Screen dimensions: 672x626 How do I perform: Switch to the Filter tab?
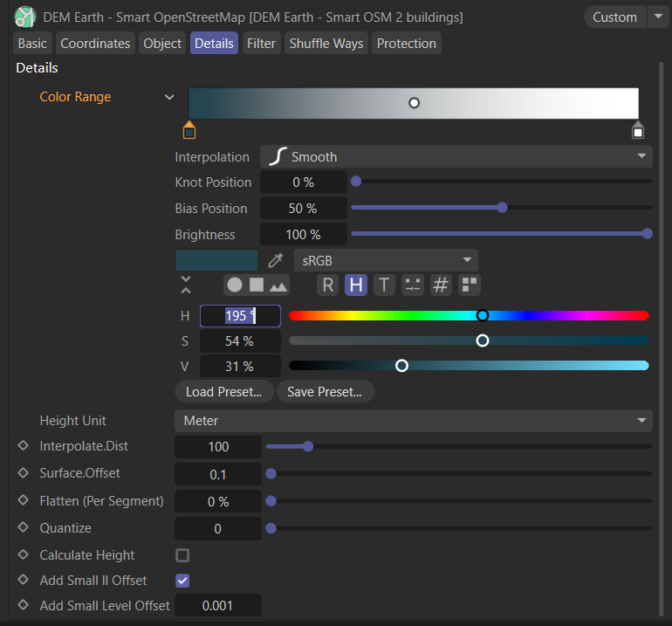click(261, 44)
